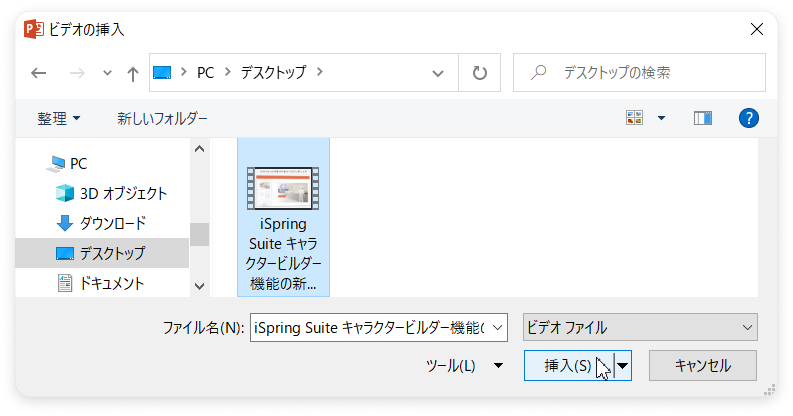The height and width of the screenshot is (416, 793).
Task: Toggle the preview pane
Action: pyautogui.click(x=702, y=118)
